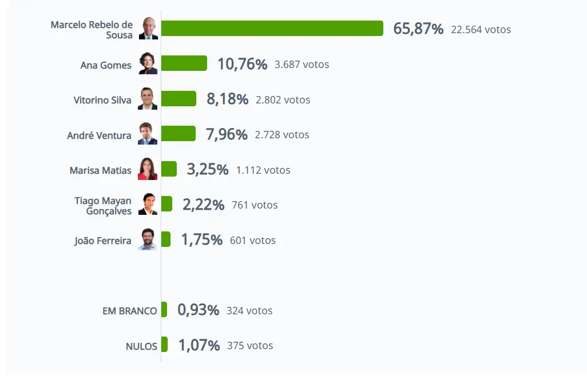Click the portrait thumbnail beside Ana Gomes

pos(148,64)
